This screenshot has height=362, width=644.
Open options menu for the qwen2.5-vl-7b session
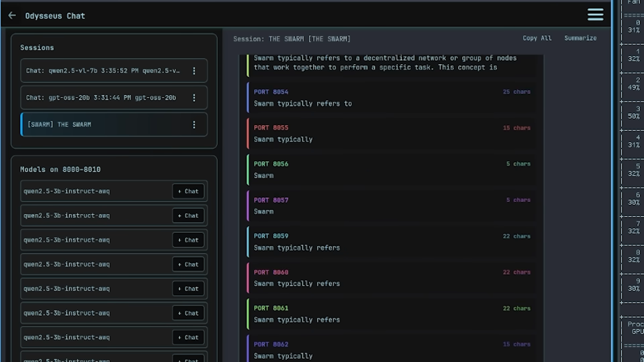click(194, 71)
